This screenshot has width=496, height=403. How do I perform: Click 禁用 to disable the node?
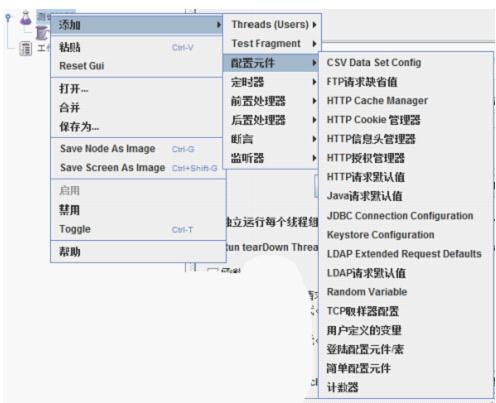[x=70, y=210]
